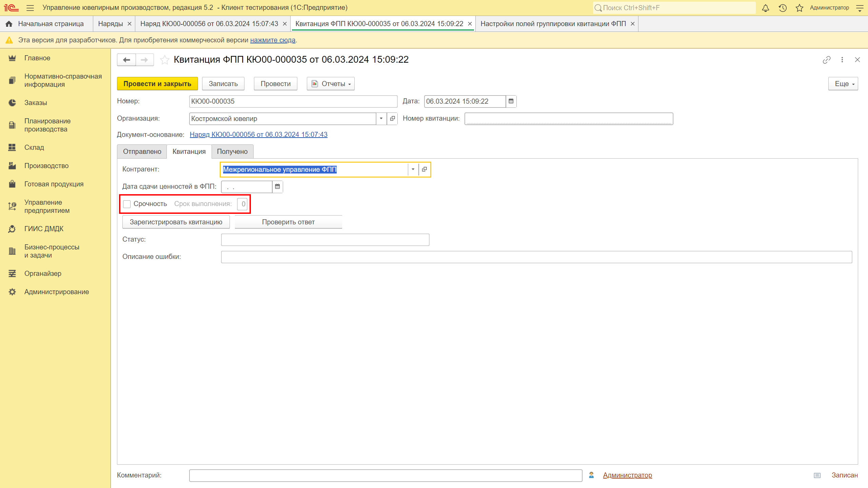Open the Еще dropdown menu

pos(843,84)
